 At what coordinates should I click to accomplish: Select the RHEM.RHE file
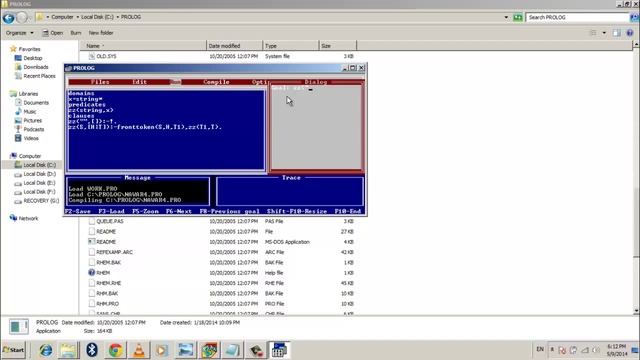pyautogui.click(x=109, y=283)
